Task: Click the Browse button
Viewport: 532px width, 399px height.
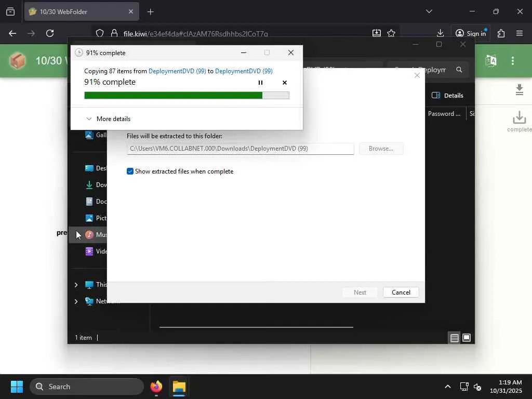Action: (x=381, y=149)
